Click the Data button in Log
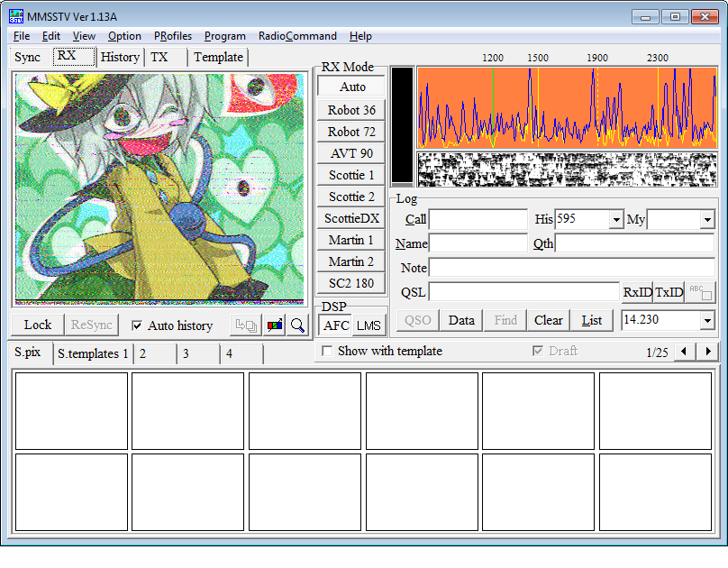This screenshot has width=728, height=568. coord(461,320)
